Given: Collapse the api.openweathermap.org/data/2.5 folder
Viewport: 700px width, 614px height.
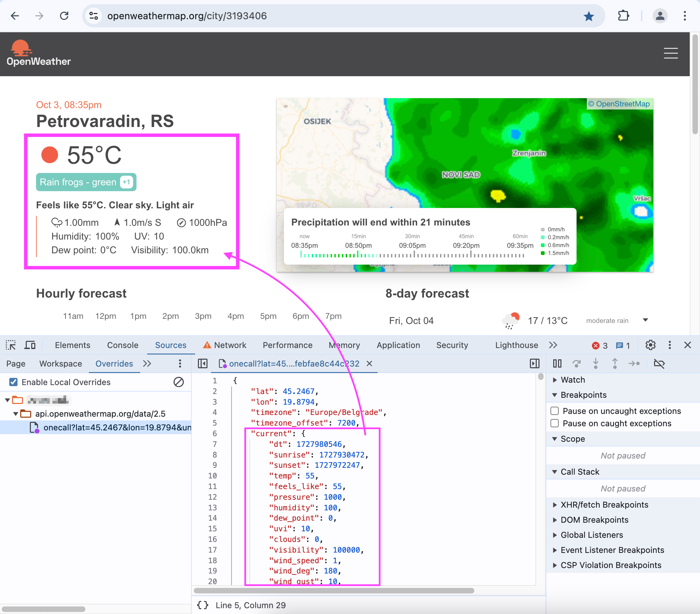Looking at the screenshot, I should [x=16, y=414].
